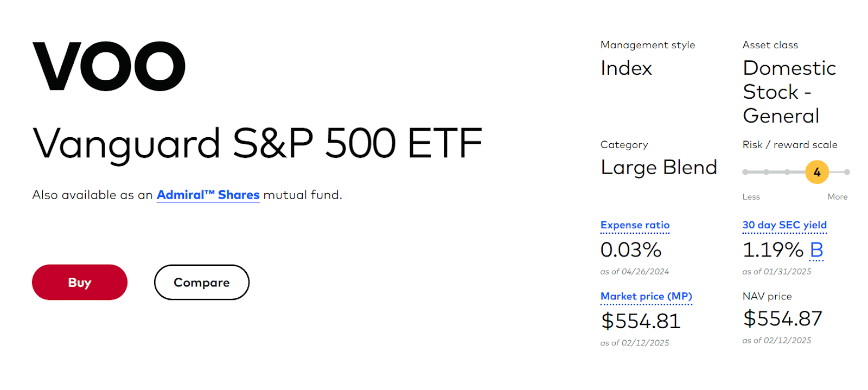This screenshot has height=390, width=868.
Task: Open the Market price (MP) tooltip
Action: tap(646, 297)
